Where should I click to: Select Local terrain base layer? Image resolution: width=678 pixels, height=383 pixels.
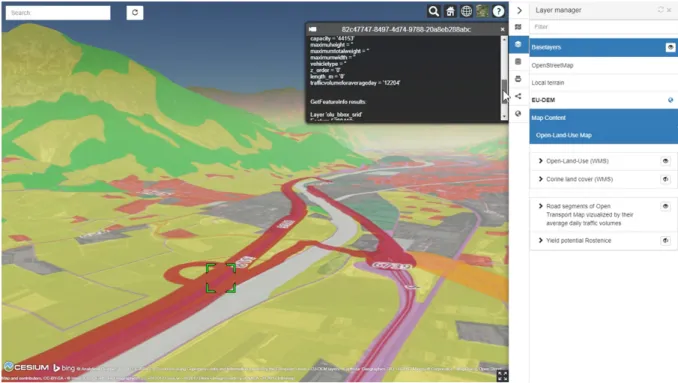coord(547,83)
